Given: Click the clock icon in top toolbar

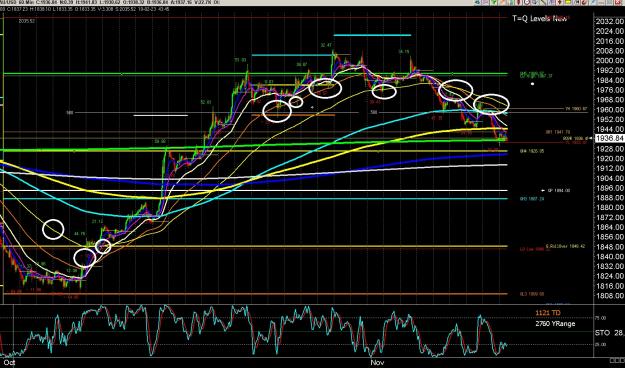Looking at the screenshot, I should coord(527,2).
